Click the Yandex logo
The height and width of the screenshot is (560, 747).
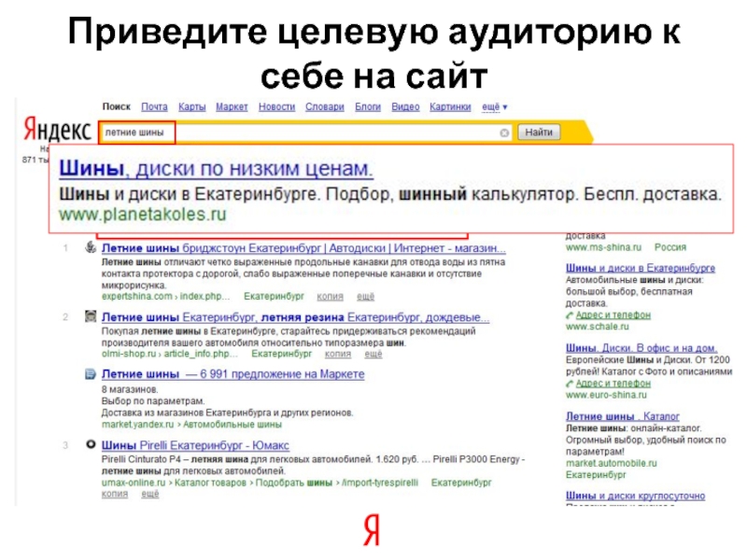pyautogui.click(x=58, y=129)
